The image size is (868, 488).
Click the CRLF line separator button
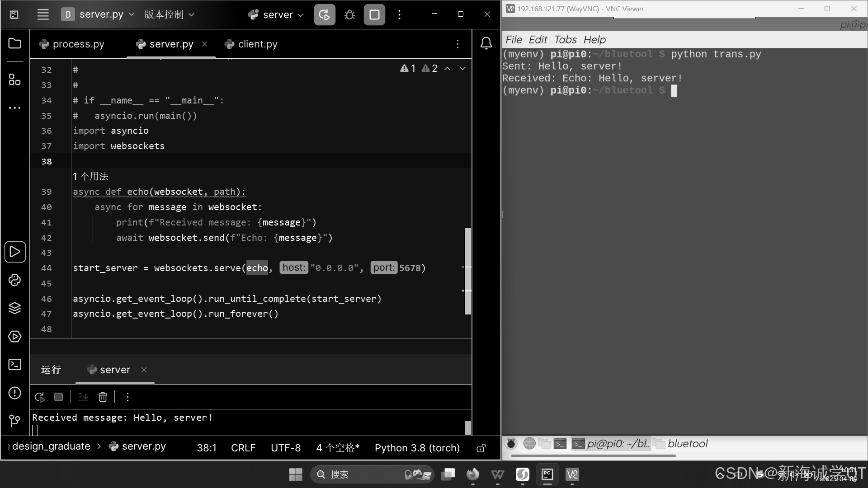coord(243,448)
